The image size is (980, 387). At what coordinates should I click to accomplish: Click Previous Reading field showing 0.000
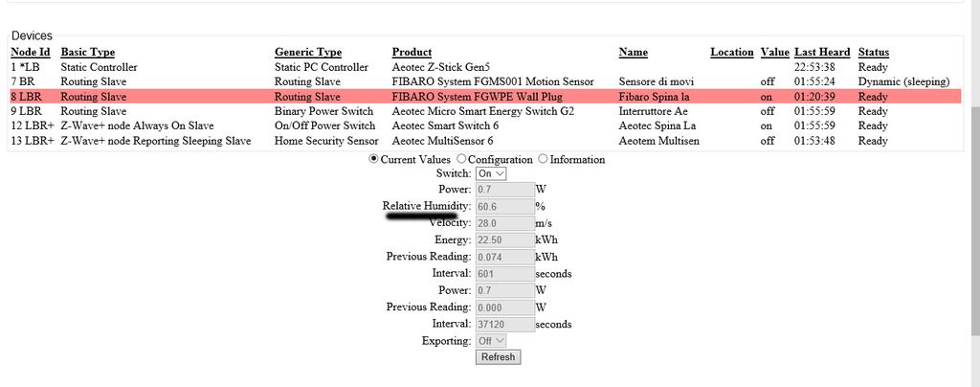(504, 307)
